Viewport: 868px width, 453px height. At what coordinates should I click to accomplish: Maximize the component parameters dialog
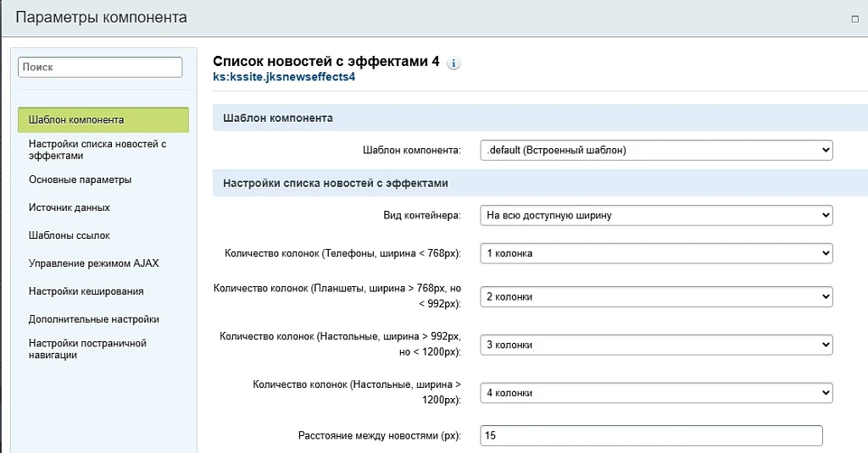tap(854, 19)
